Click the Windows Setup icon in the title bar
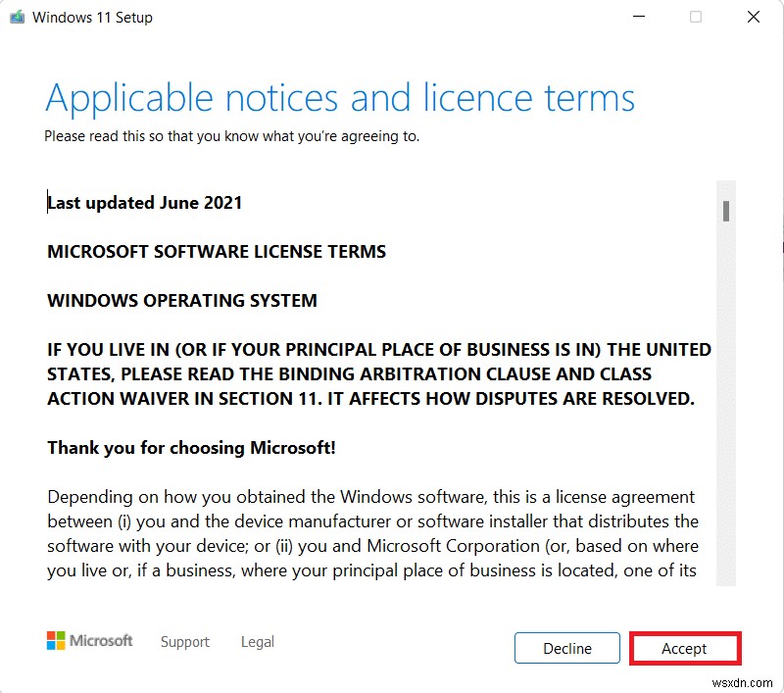Image resolution: width=784 pixels, height=693 pixels. pos(15,17)
